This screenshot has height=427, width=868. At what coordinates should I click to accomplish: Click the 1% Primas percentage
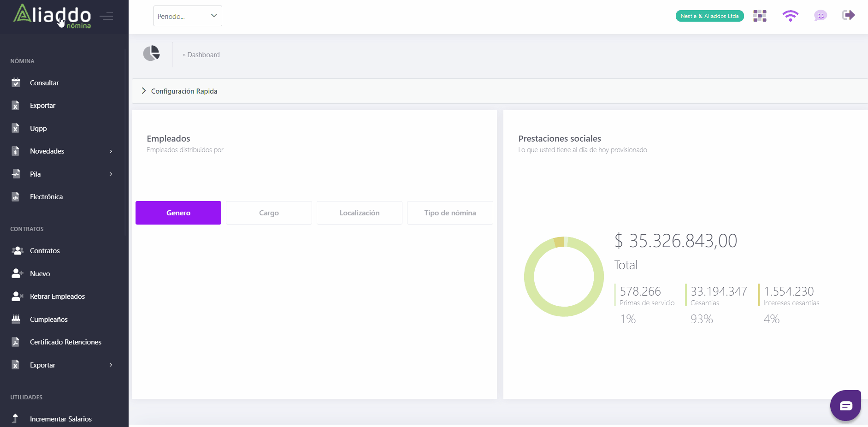pyautogui.click(x=628, y=319)
